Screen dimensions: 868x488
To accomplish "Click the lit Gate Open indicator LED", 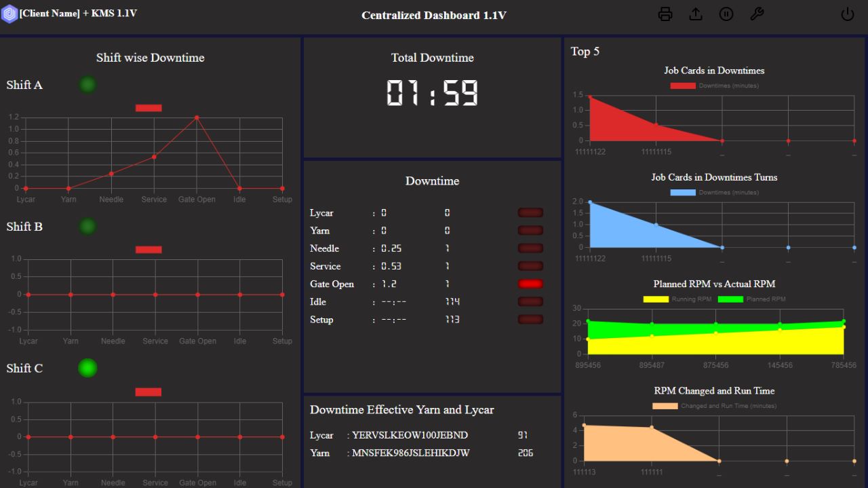I will point(530,284).
